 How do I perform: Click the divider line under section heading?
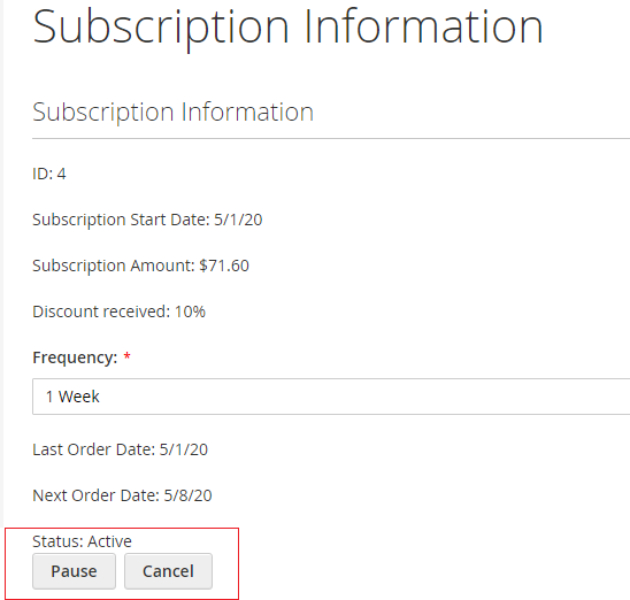tap(330, 138)
